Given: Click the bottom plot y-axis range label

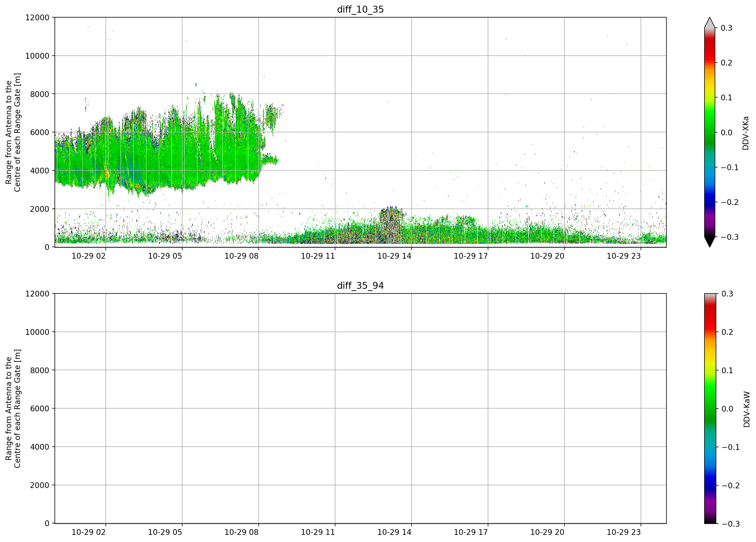Looking at the screenshot, I should click(13, 409).
